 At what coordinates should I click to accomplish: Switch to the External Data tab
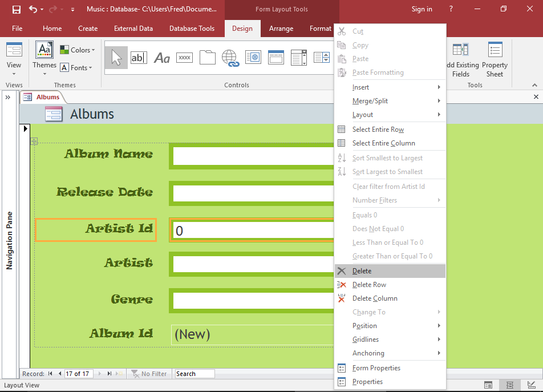[133, 29]
